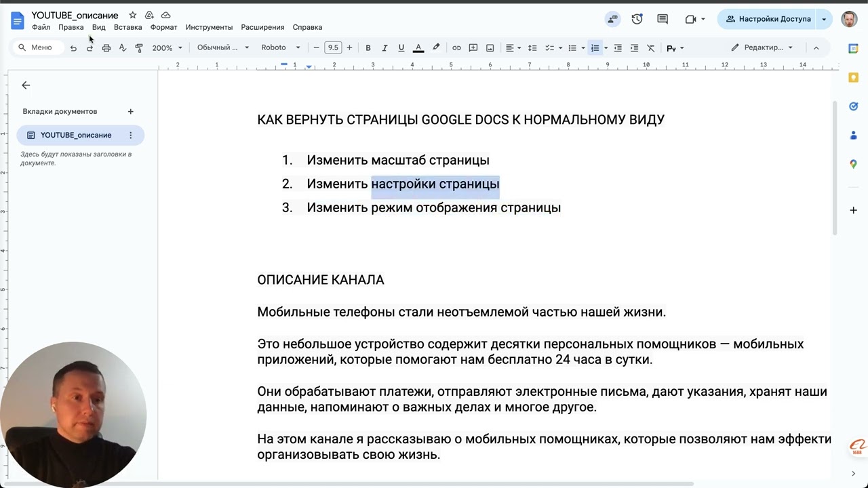The width and height of the screenshot is (868, 488).
Task: Move document using the folder icon
Action: pyautogui.click(x=149, y=15)
